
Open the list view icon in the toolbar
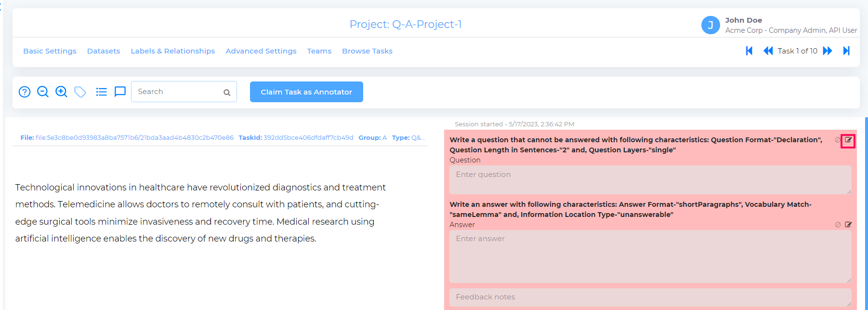coord(101,92)
